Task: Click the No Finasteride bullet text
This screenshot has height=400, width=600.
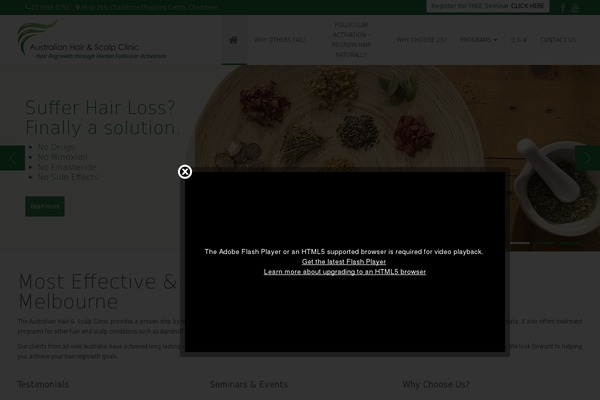Action: pyautogui.click(x=67, y=167)
